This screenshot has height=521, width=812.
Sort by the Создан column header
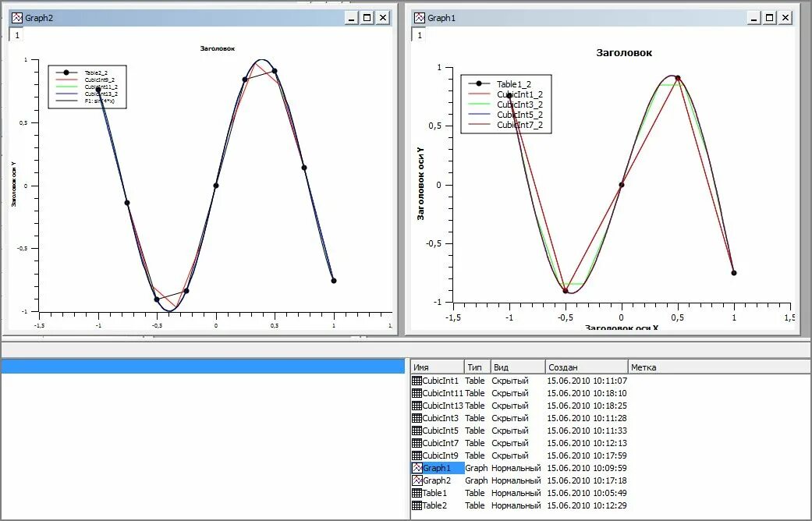[x=587, y=367]
